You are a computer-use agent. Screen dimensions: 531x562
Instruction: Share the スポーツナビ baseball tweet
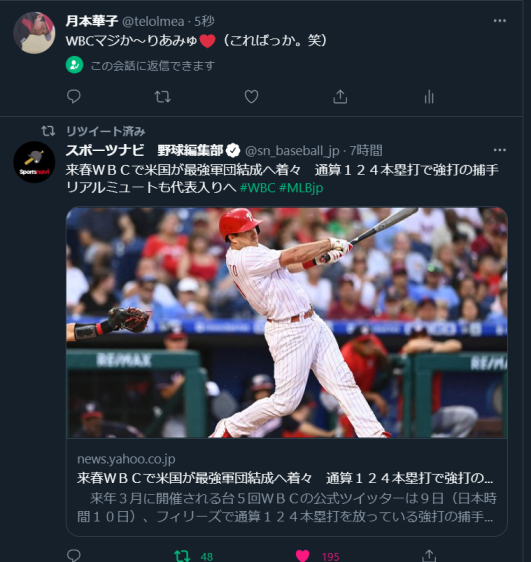pyautogui.click(x=429, y=556)
